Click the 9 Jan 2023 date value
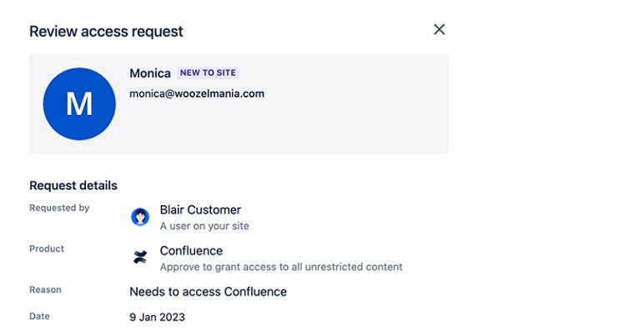This screenshot has height=331, width=644. click(x=158, y=317)
